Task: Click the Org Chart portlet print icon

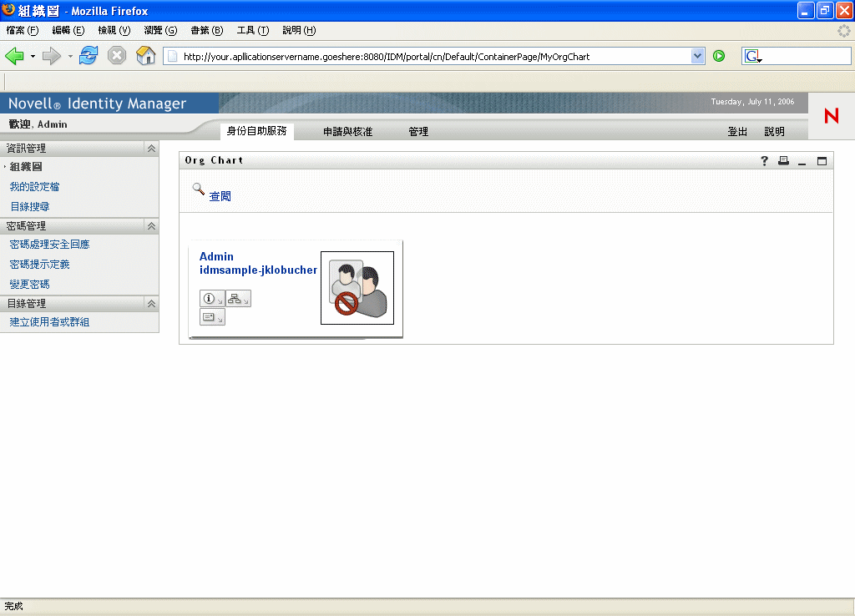Action: (x=783, y=161)
